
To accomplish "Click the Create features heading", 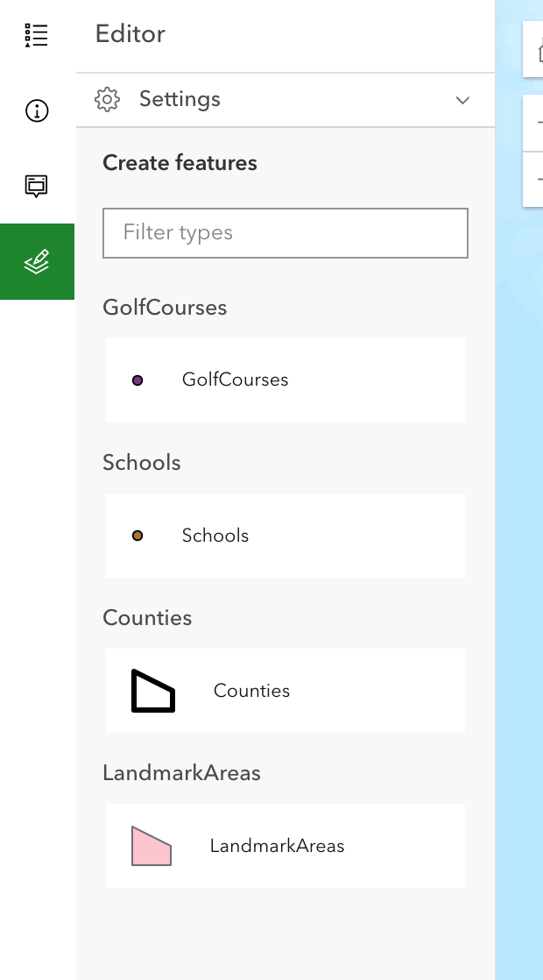I will 180,162.
